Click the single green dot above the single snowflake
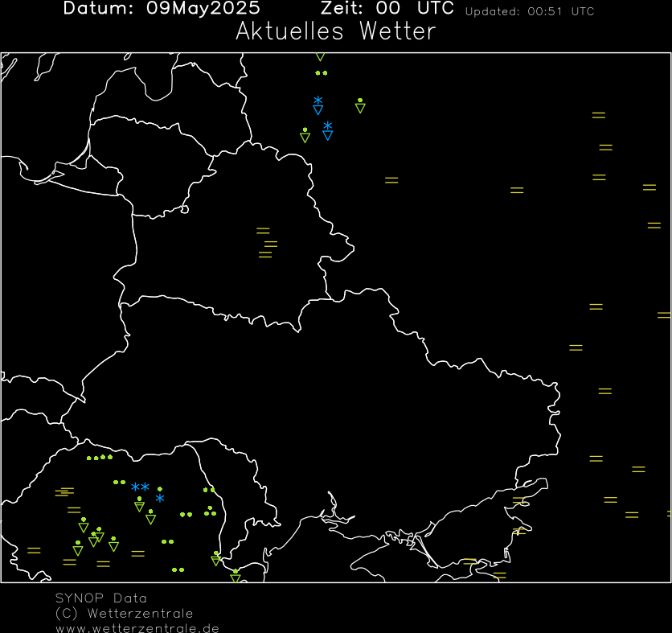672x633 pixels. [x=160, y=489]
